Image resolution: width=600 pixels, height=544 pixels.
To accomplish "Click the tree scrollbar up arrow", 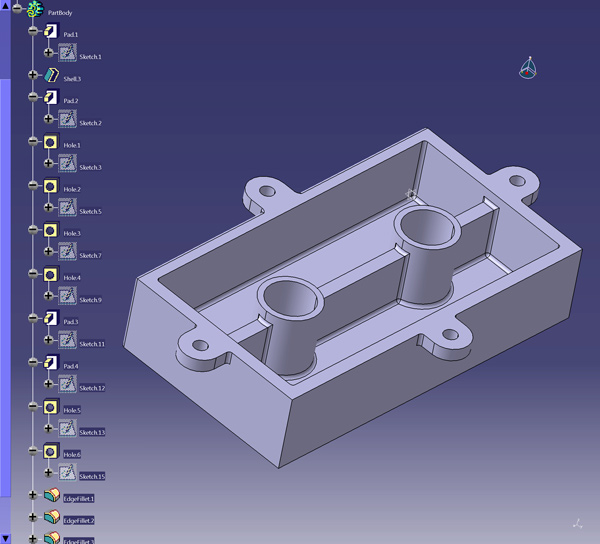I will pos(5,5).
